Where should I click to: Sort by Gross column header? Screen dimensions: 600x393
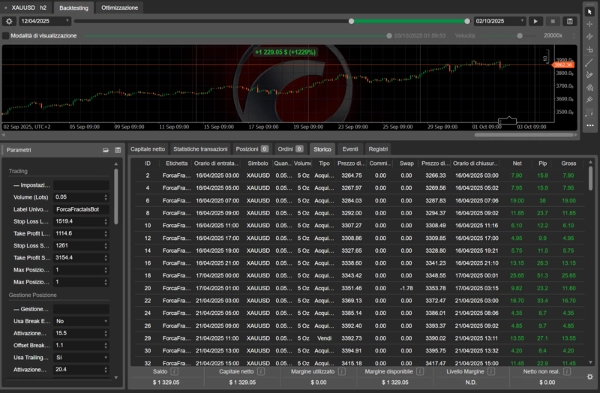(x=569, y=163)
